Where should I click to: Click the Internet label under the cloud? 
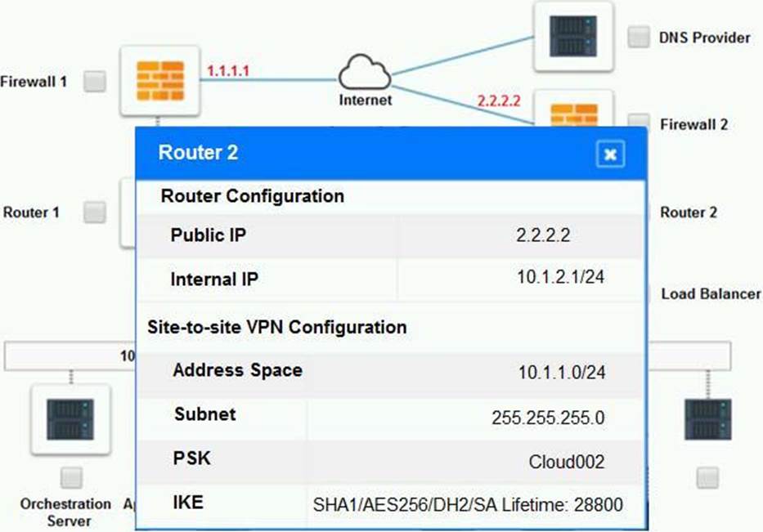366,101
